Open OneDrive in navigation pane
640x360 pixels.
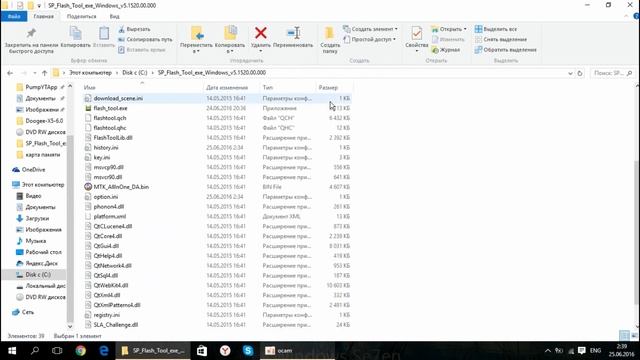point(33,169)
